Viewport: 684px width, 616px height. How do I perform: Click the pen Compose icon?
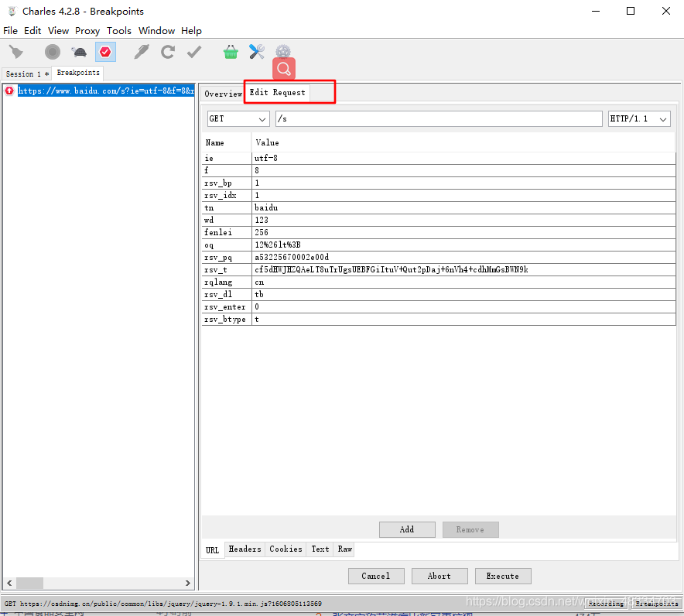click(x=142, y=52)
